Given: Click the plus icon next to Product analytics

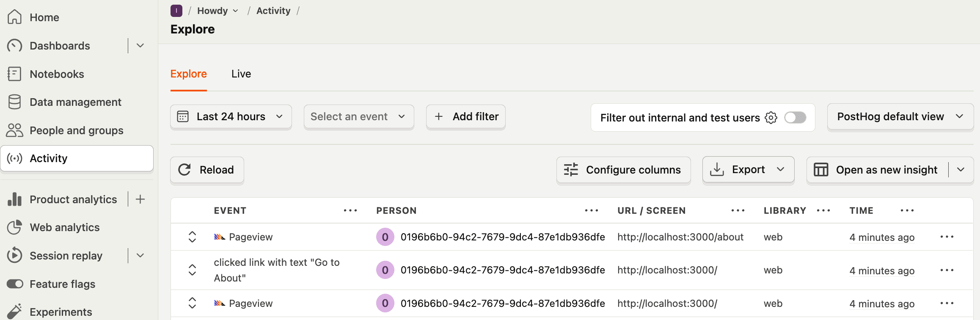Looking at the screenshot, I should [140, 199].
